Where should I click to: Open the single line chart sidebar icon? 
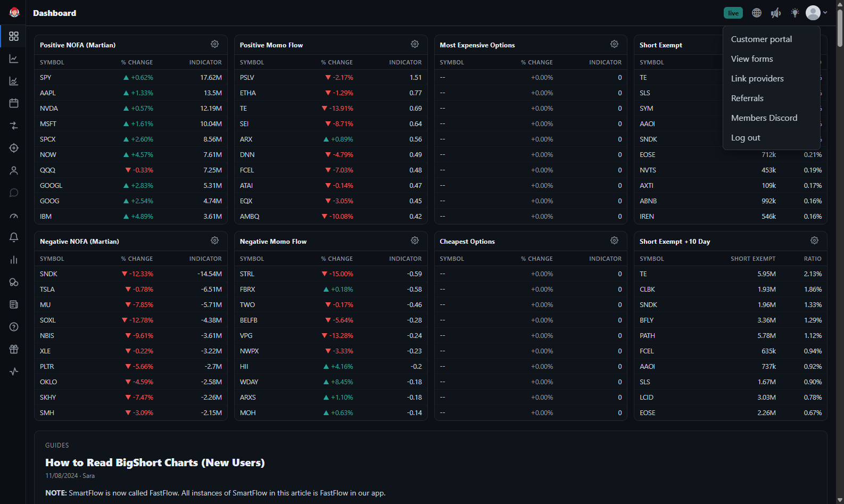coord(14,59)
